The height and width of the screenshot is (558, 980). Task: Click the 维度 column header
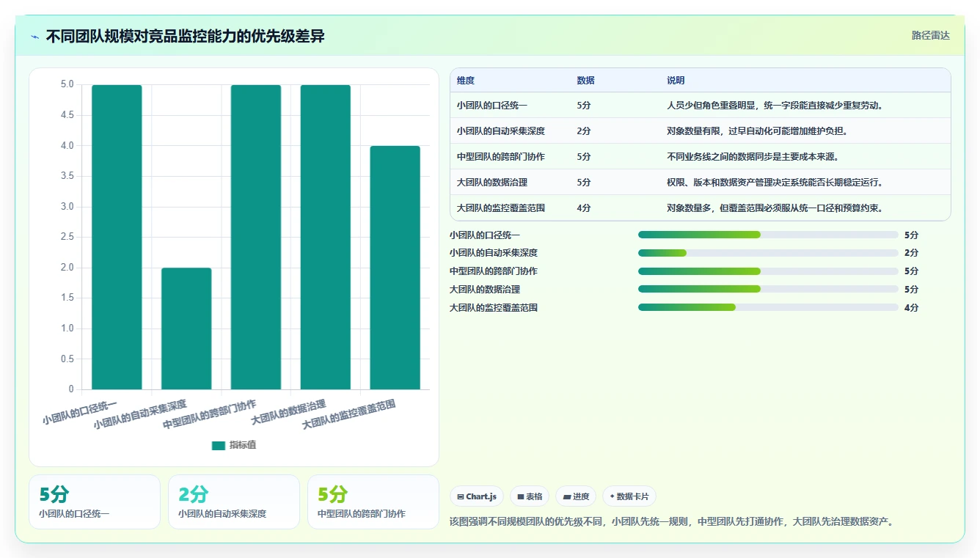[x=466, y=81]
